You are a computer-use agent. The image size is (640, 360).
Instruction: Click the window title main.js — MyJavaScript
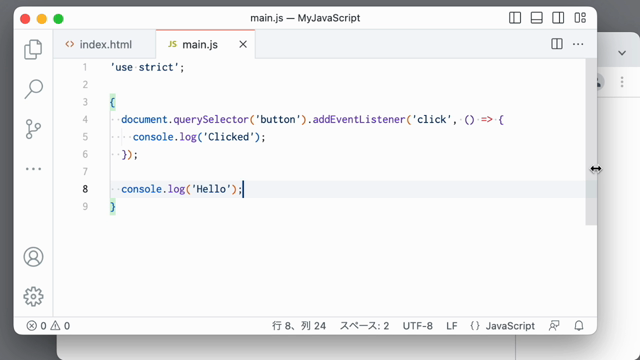pos(305,18)
